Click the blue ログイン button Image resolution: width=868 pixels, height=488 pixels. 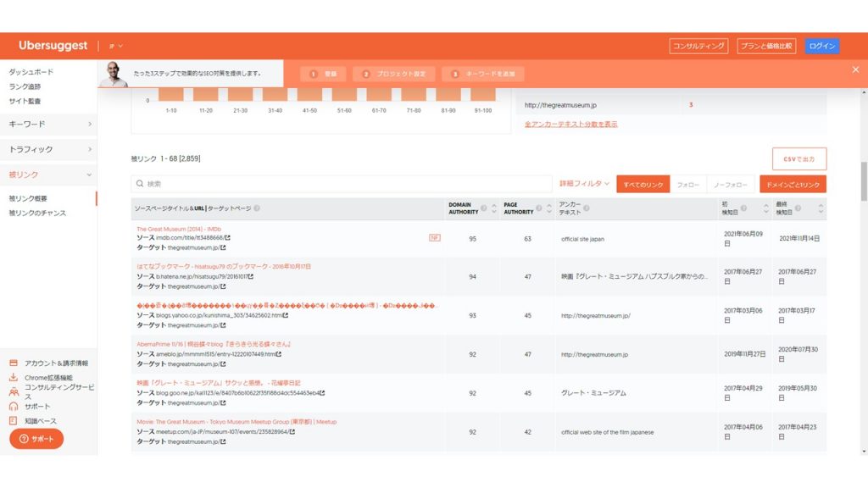tap(821, 46)
